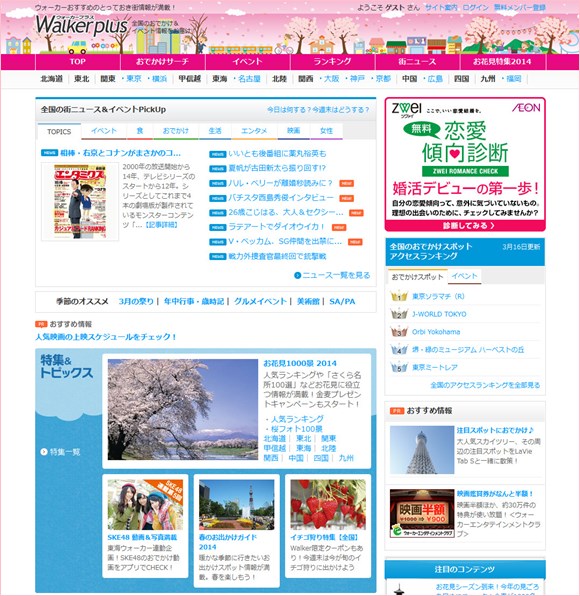Viewport: 580px width, 596px height.
Task: Click the gold crown rank 1 icon
Action: [x=399, y=296]
